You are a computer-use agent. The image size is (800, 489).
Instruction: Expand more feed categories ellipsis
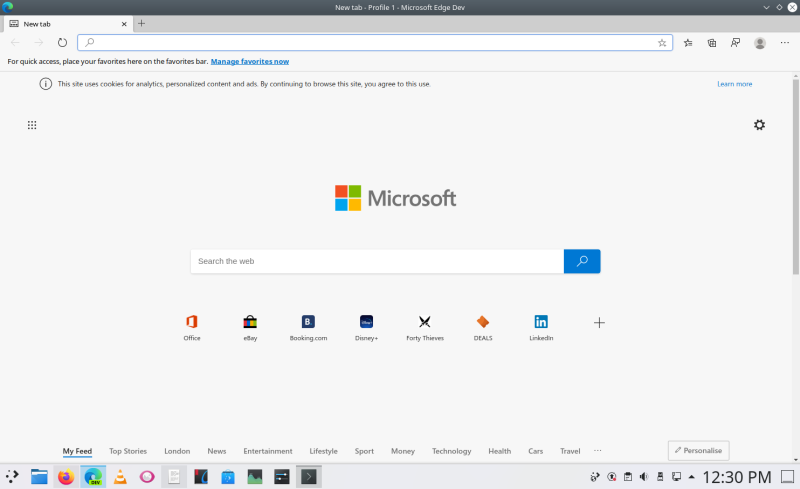[x=598, y=451]
